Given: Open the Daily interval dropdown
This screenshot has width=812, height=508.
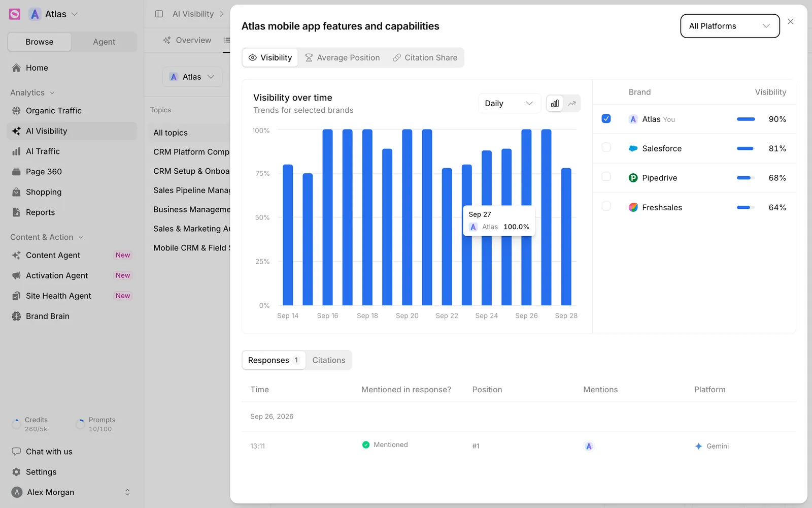Looking at the screenshot, I should click(x=509, y=103).
